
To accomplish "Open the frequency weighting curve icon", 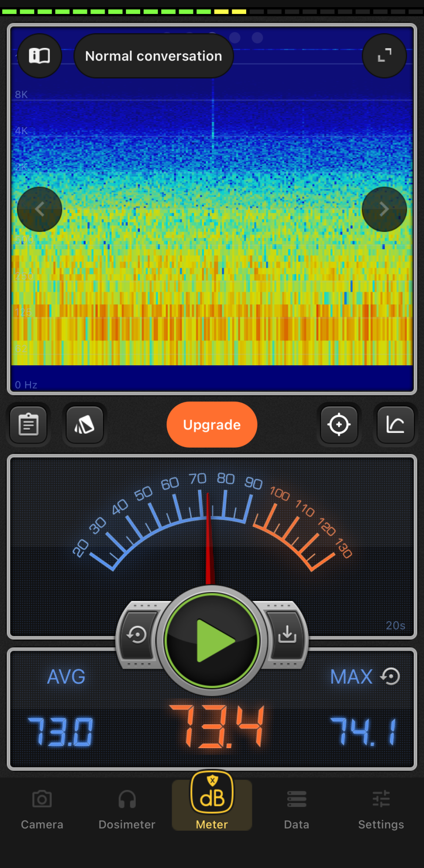I will 395,425.
